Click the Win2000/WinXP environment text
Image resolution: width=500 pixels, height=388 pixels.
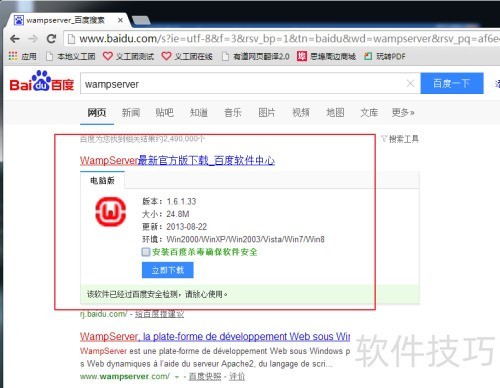pos(245,239)
